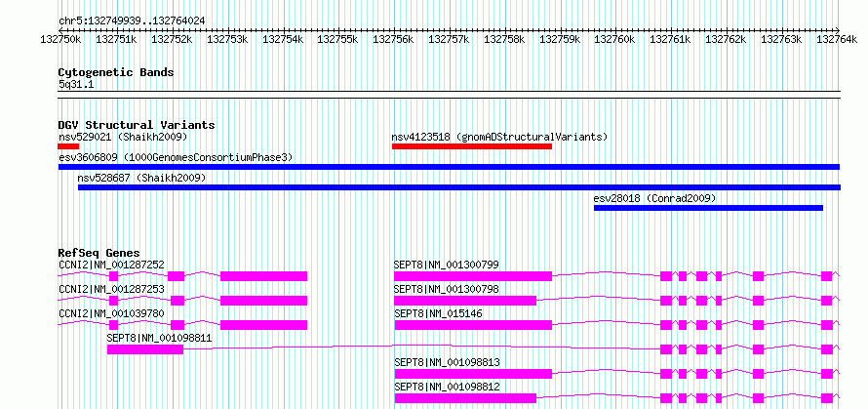Open variant label nsv4123518 (gnomADStructuralVariants)
Image resolution: width=868 pixels, height=409 pixels.
pyautogui.click(x=500, y=137)
